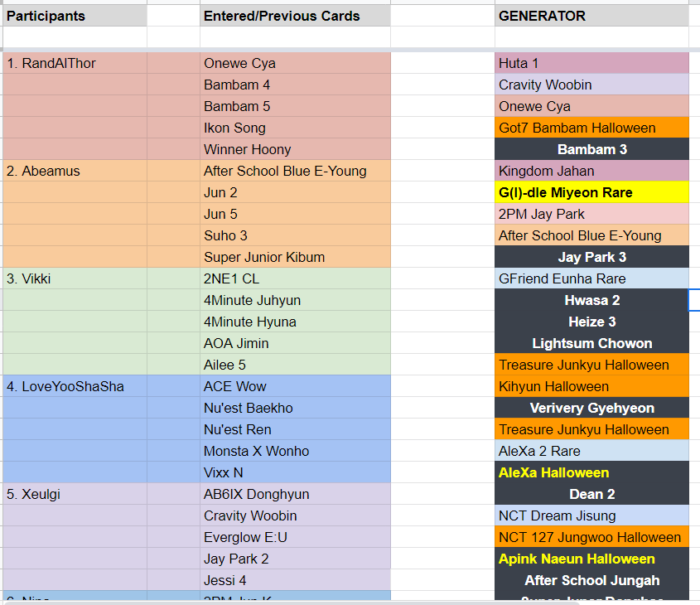The height and width of the screenshot is (605, 700).
Task: Select the 'Apink Naeun Halloween' cell
Action: (x=591, y=559)
